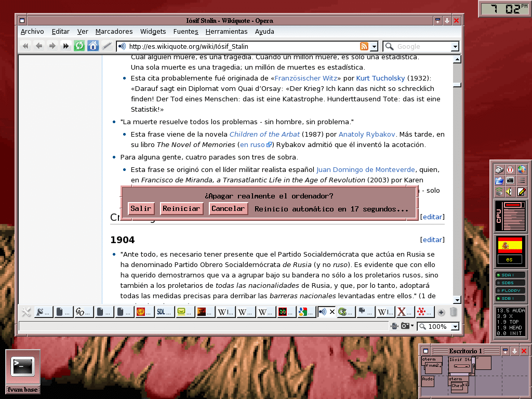Click the Fast Forward icon
This screenshot has width=532, height=399.
(x=66, y=46)
